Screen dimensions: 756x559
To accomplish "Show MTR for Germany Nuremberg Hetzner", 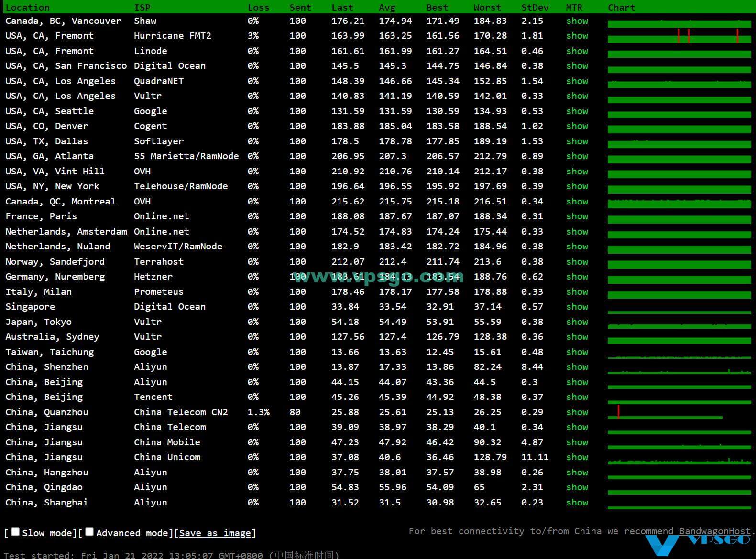I will tap(577, 277).
